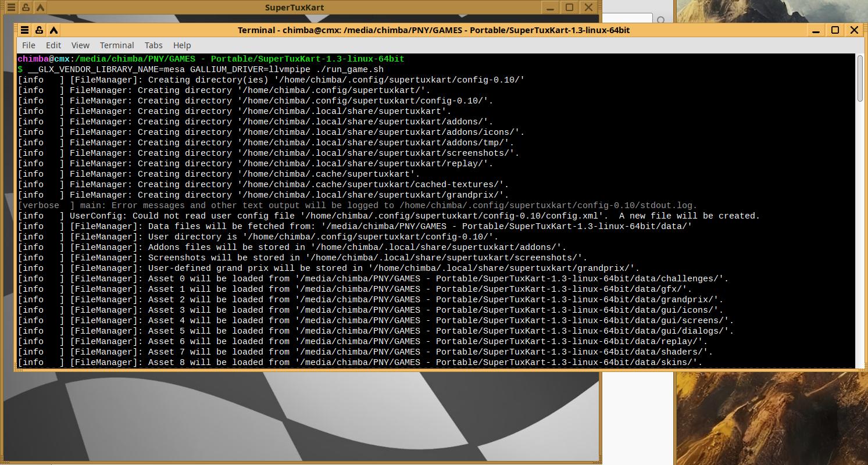Close the SuperTuxKart window

pyautogui.click(x=588, y=8)
